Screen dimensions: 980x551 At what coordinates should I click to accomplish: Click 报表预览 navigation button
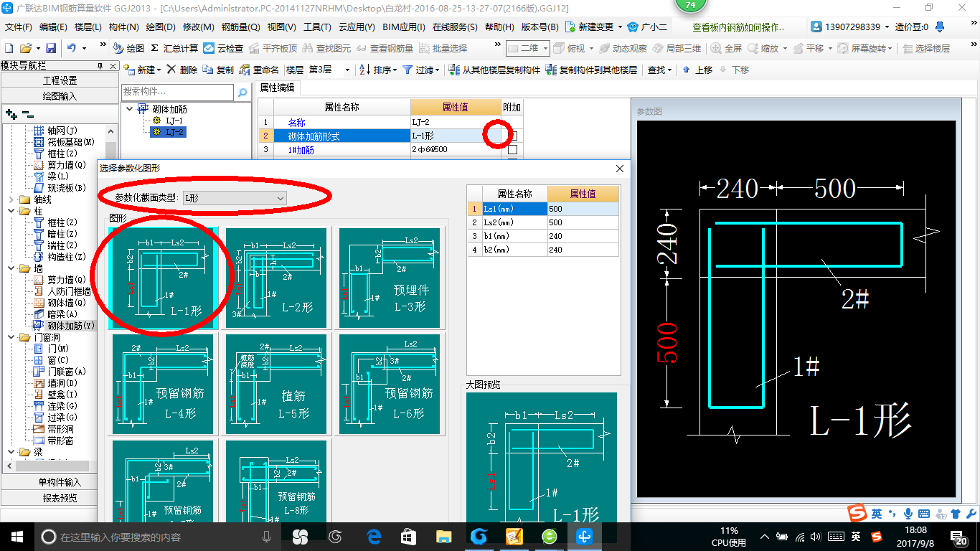[60, 497]
